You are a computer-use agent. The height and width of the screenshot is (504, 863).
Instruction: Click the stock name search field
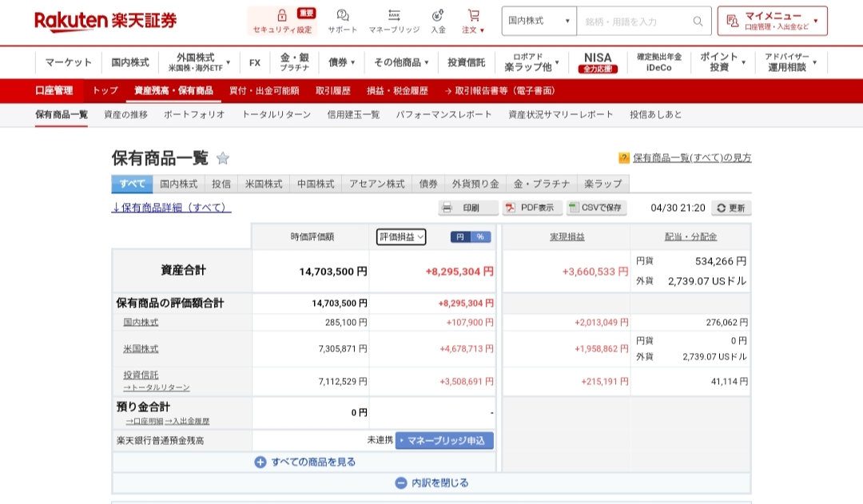[x=636, y=22]
